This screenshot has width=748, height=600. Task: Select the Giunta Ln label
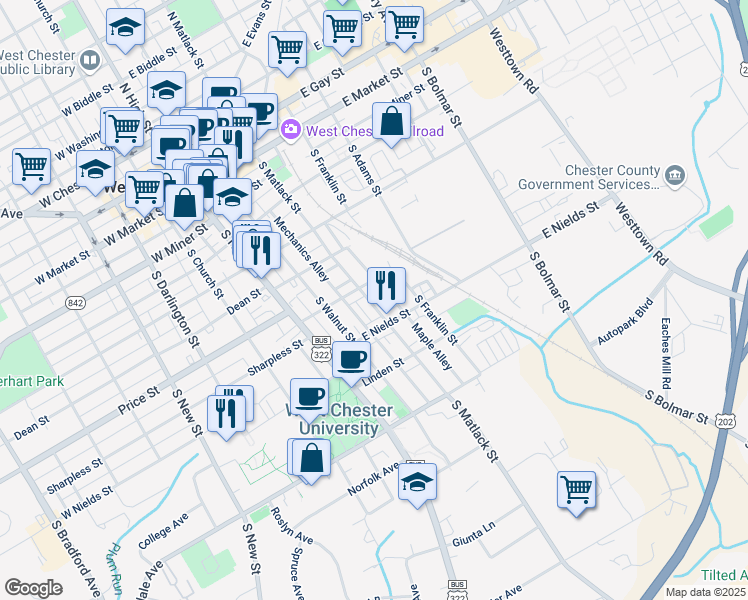pos(474,534)
